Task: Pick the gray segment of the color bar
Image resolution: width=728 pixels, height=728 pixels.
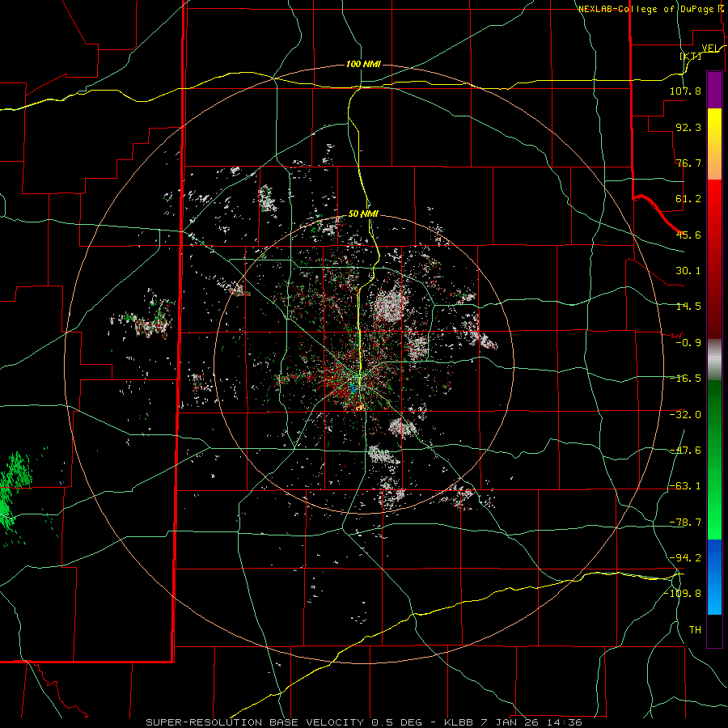Action: (x=714, y=360)
